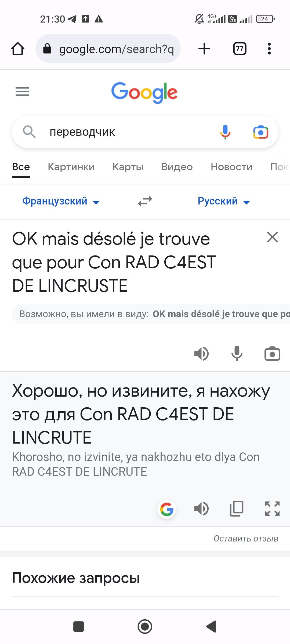The height and width of the screenshot is (644, 290).
Task: Open the browser three-dot menu
Action: coord(269,49)
